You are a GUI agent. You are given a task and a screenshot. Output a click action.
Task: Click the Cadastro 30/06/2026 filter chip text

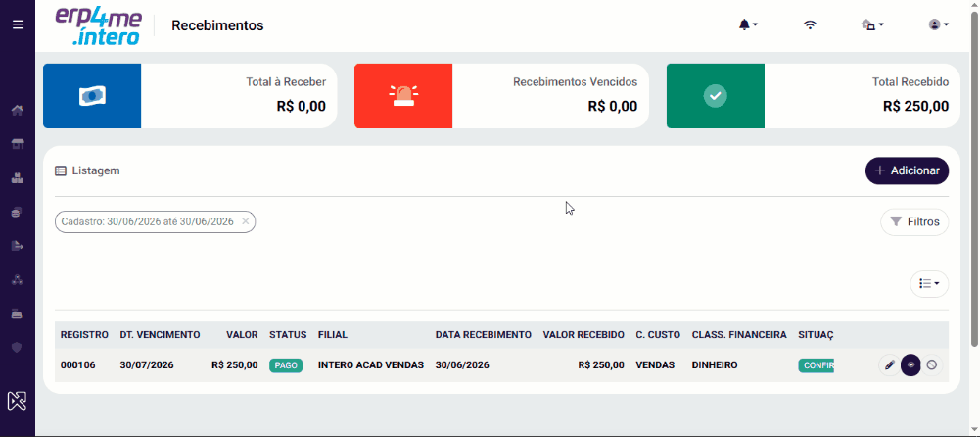coord(148,221)
